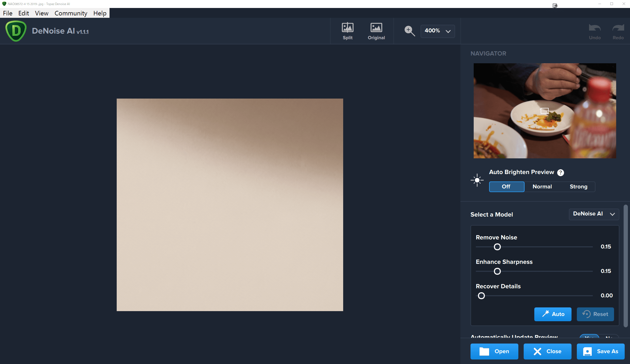This screenshot has height=364, width=630.
Task: Click the Save As button
Action: pos(600,351)
